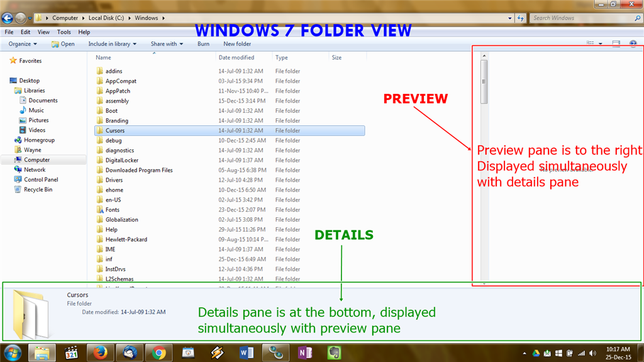Expand the Windows breadcrumb arrow
Image resolution: width=644 pixels, height=362 pixels.
164,18
